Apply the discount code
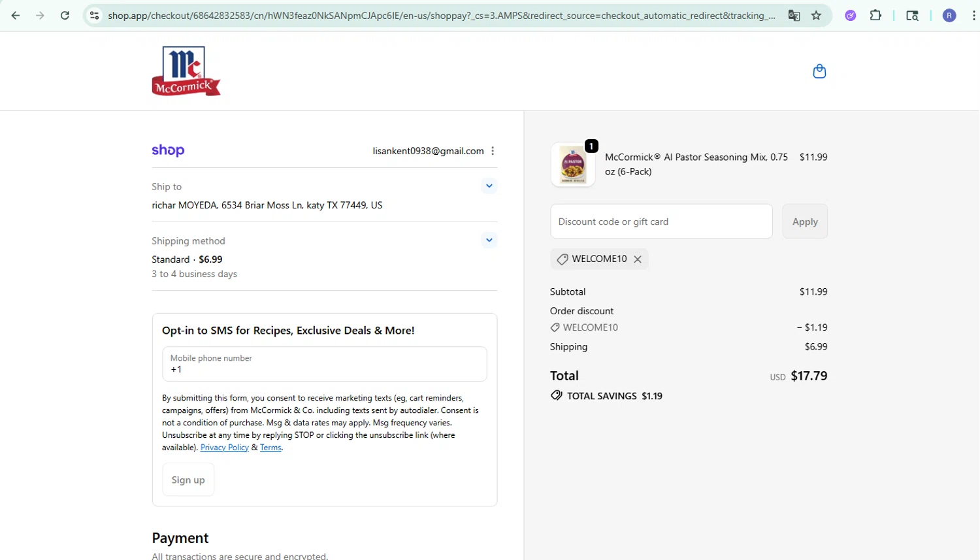The height and width of the screenshot is (560, 980). click(805, 222)
